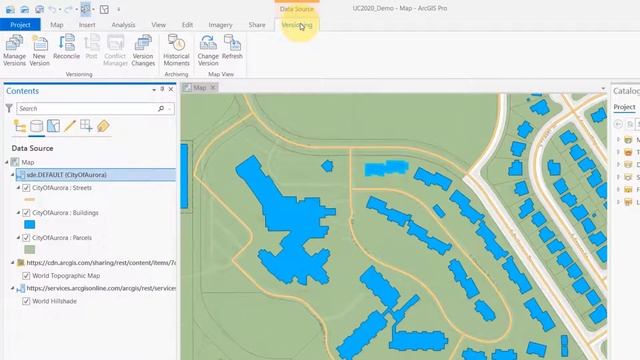Screen dimensions: 640x360
Task: Open the Conflict Manager
Action: coord(116,51)
